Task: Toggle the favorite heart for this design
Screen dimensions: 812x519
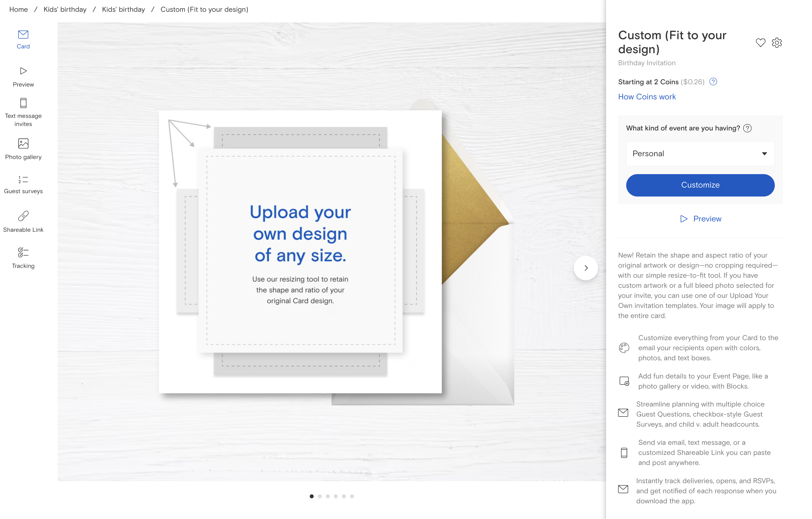Action: pyautogui.click(x=761, y=43)
